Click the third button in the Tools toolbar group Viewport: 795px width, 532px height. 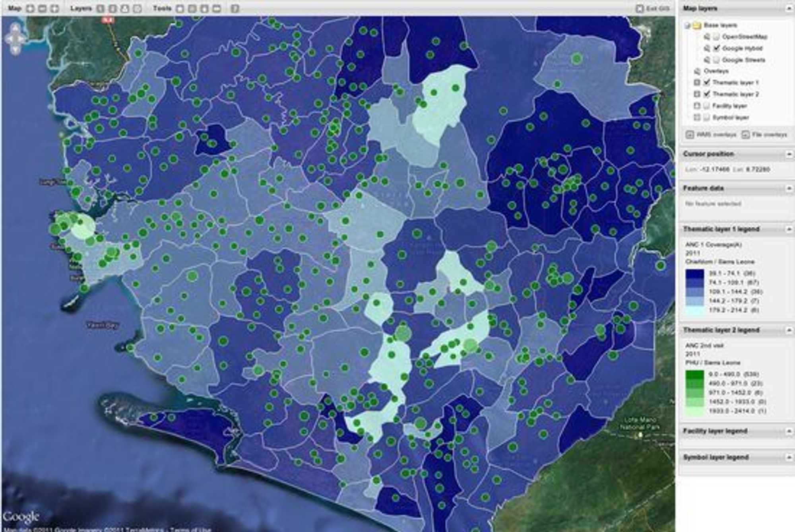[204, 8]
